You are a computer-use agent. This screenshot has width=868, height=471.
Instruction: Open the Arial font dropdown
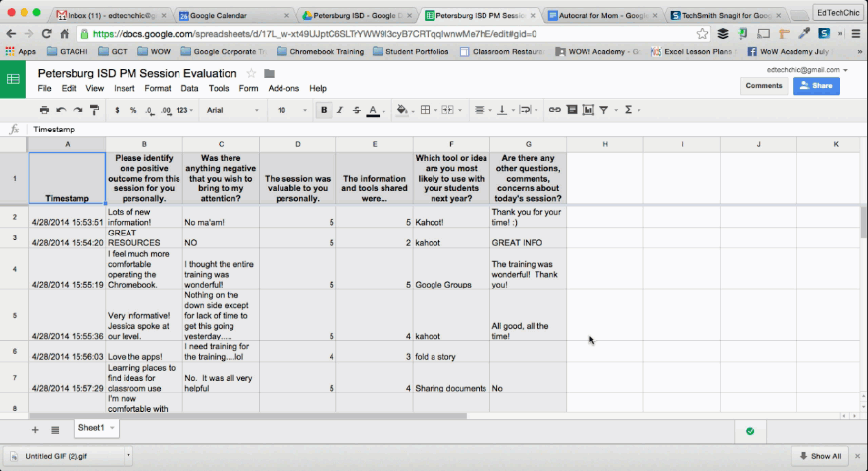tap(232, 110)
